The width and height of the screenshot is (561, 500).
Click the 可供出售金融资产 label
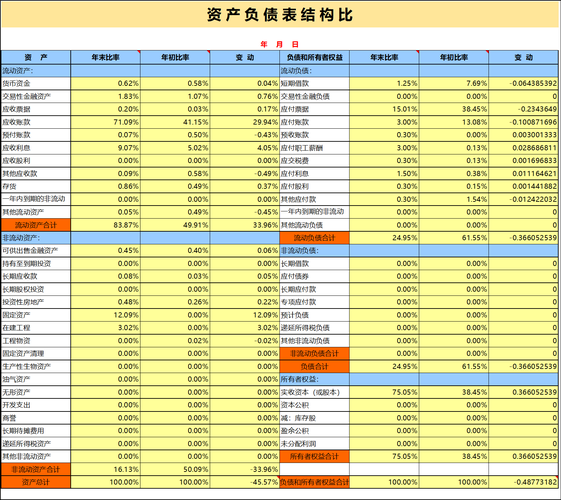(x=36, y=251)
